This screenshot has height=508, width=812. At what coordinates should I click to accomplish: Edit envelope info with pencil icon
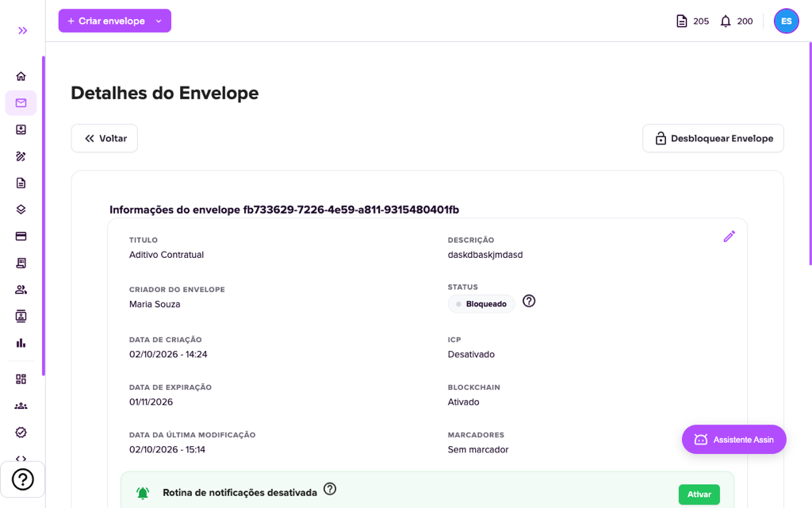pos(730,237)
